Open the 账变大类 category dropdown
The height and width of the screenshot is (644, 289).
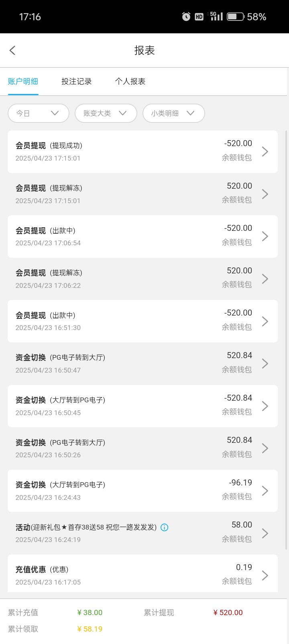[106, 113]
